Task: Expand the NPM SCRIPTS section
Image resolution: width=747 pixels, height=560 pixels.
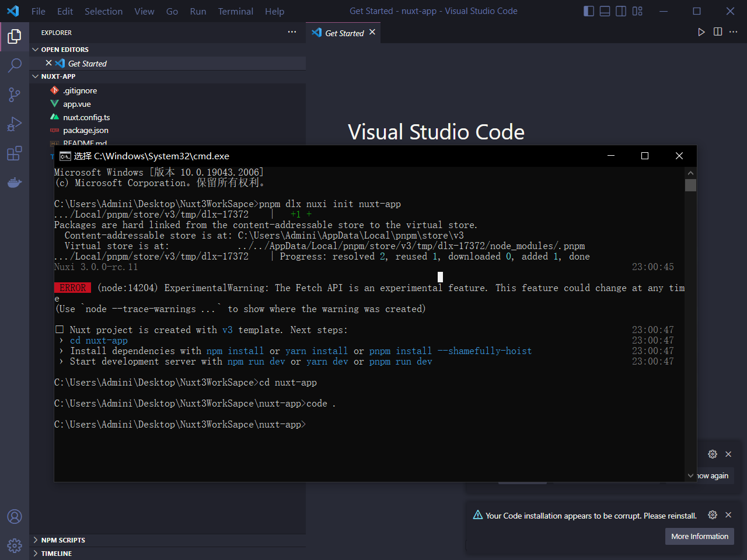Action: (x=167, y=540)
